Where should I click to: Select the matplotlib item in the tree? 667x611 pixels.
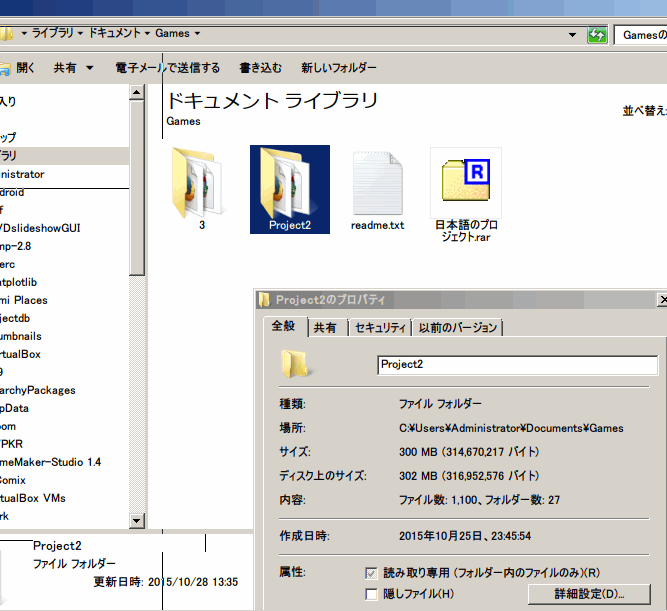click(19, 283)
